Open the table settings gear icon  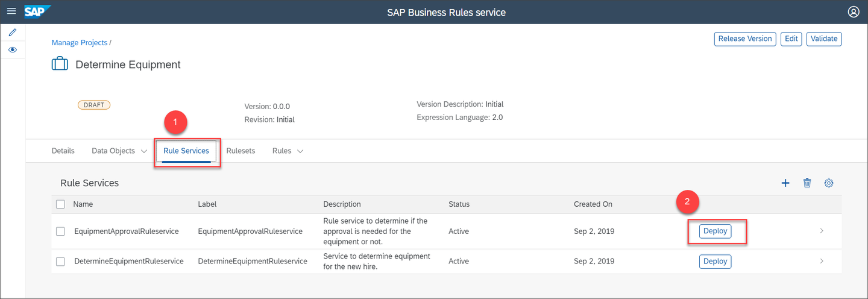coord(829,183)
